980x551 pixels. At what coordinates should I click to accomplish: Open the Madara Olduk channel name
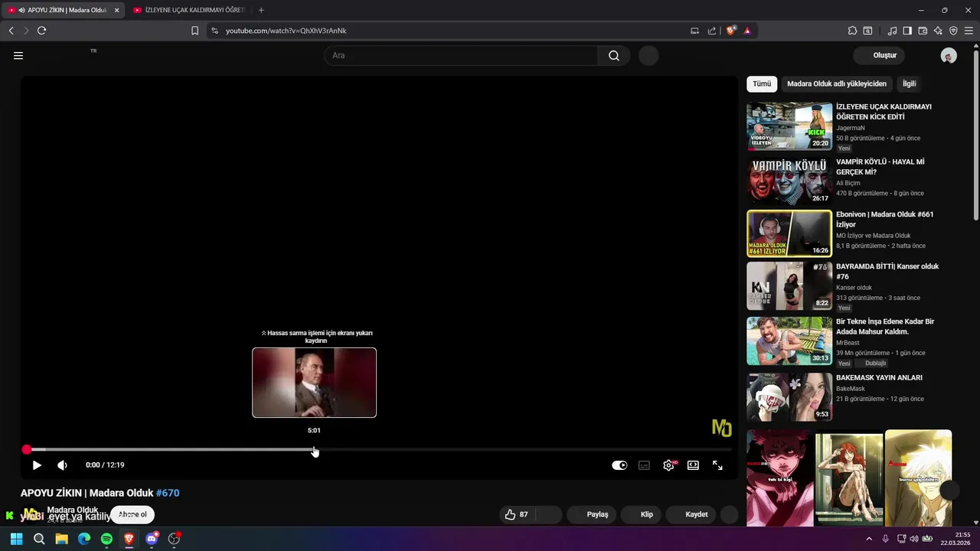(73, 510)
